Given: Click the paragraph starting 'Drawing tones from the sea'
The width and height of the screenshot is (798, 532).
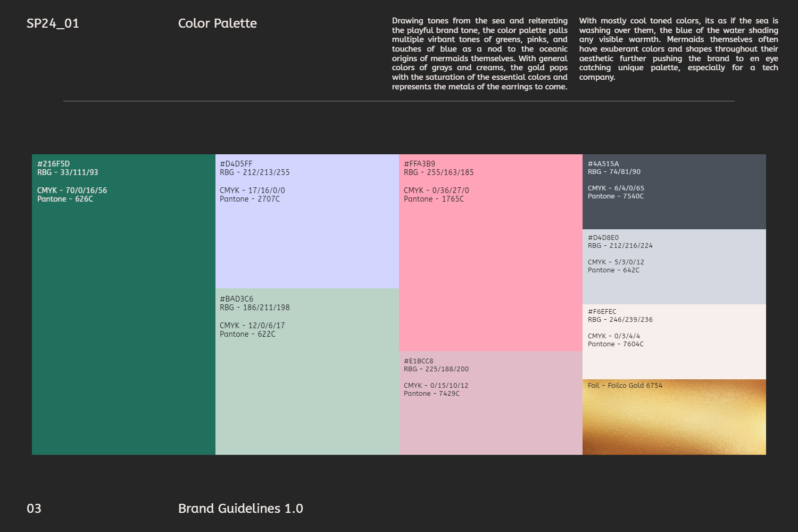Looking at the screenshot, I should click(x=480, y=54).
